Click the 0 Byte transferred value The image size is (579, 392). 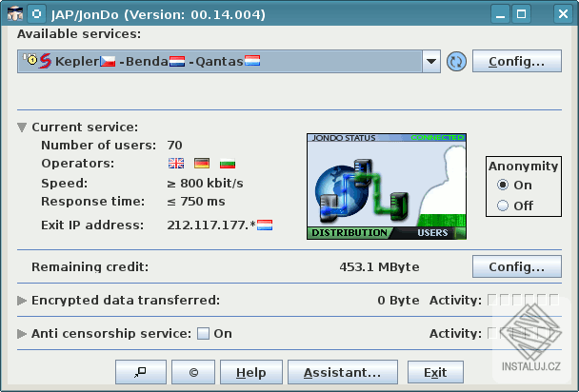click(398, 301)
